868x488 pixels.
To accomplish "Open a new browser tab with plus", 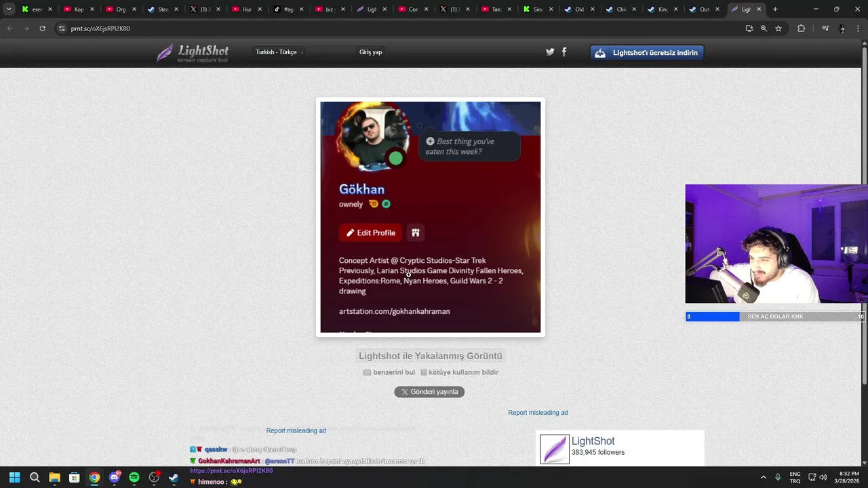I will click(x=775, y=9).
